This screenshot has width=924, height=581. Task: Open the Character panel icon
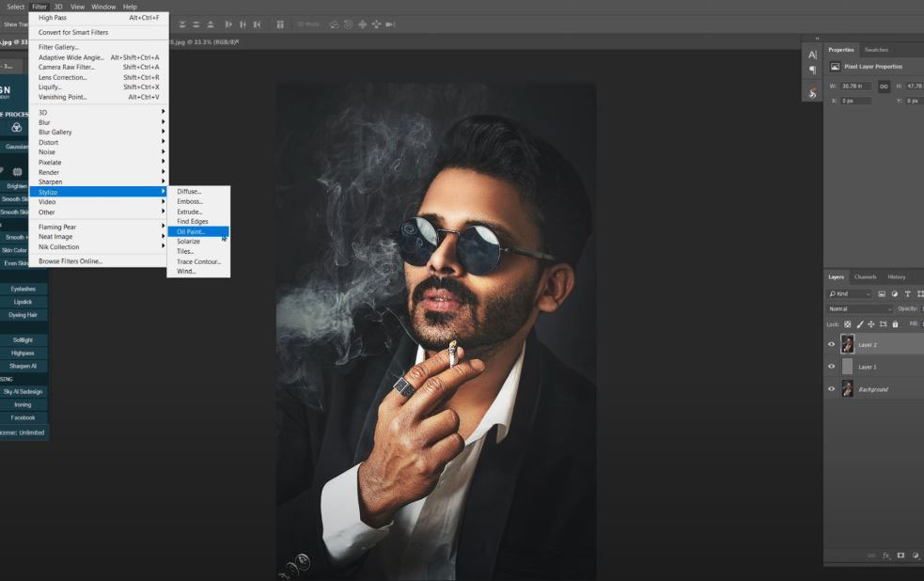812,55
